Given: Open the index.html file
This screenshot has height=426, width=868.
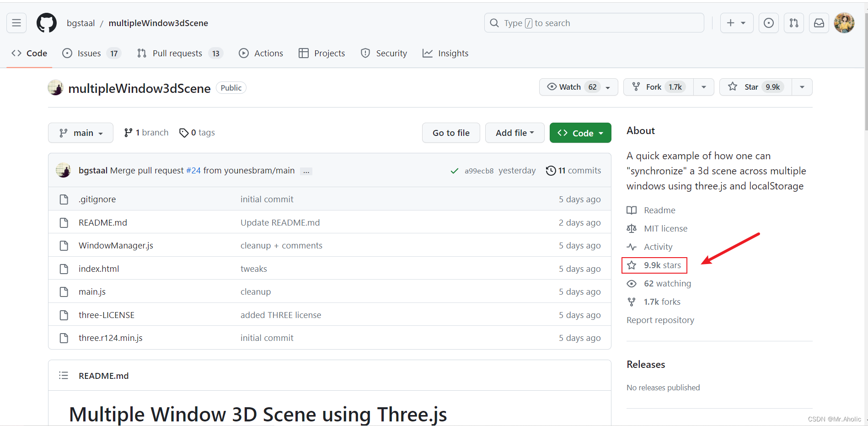Looking at the screenshot, I should pos(99,269).
